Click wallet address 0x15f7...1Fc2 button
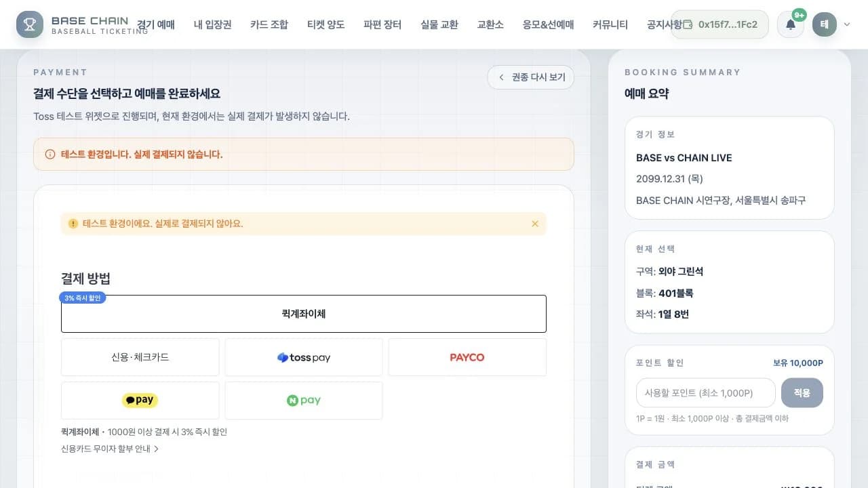 719,24
